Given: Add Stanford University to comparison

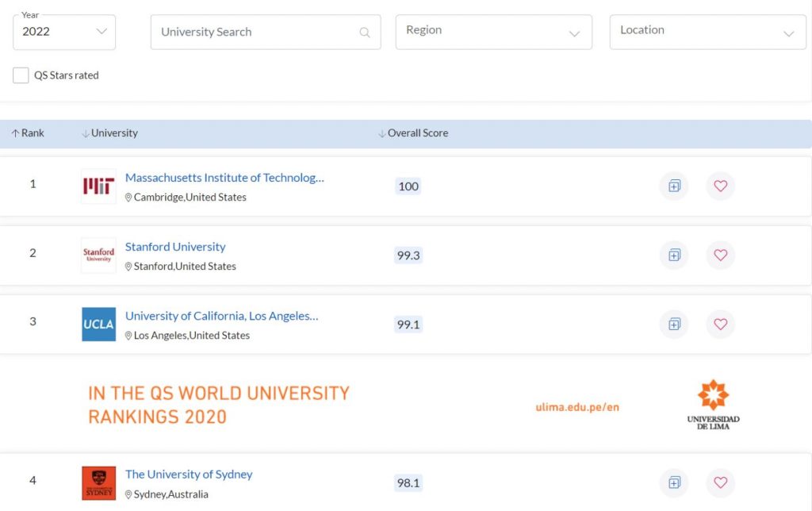Looking at the screenshot, I should coord(674,255).
